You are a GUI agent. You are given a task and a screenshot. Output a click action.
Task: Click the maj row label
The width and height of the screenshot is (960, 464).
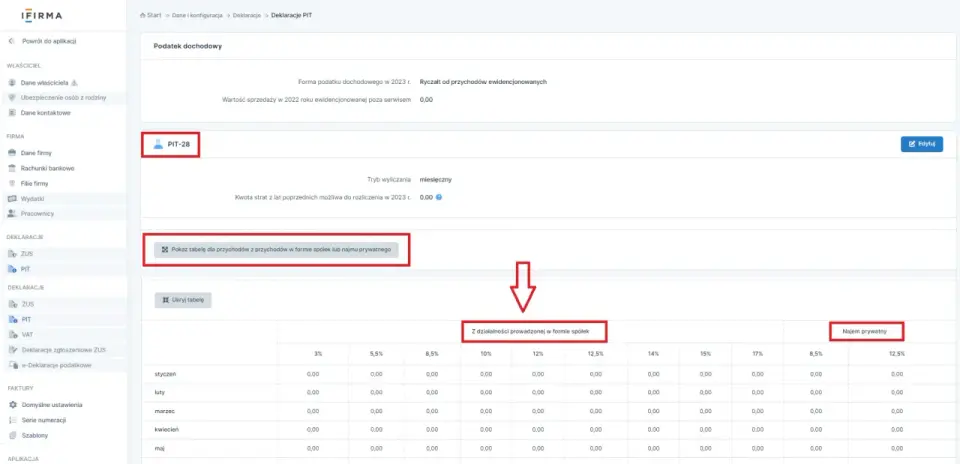[159, 448]
